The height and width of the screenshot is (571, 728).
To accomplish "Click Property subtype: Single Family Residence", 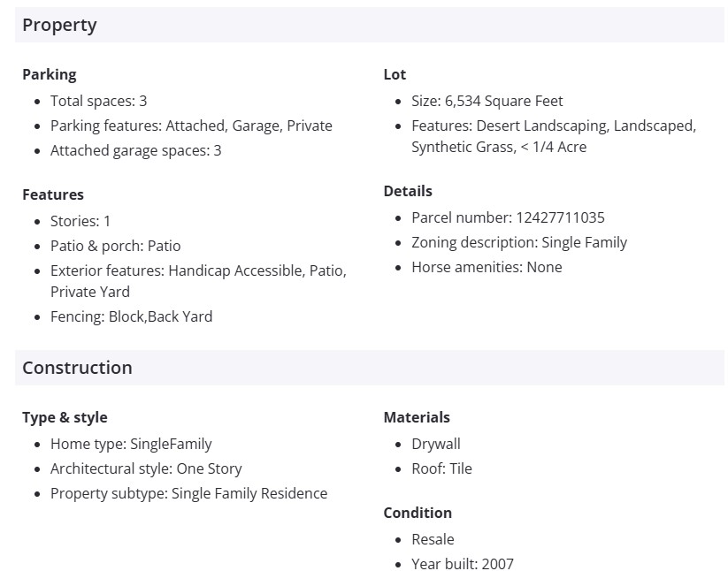I will [x=188, y=493].
